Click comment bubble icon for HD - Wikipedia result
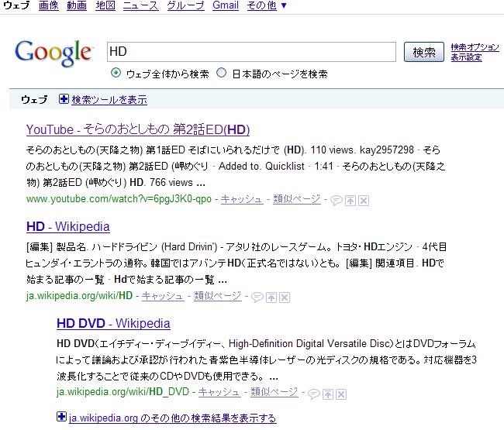This screenshot has width=504, height=430. pyautogui.click(x=257, y=298)
